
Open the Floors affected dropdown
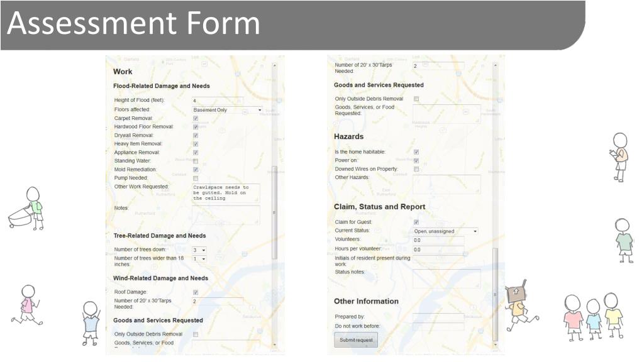coord(227,110)
